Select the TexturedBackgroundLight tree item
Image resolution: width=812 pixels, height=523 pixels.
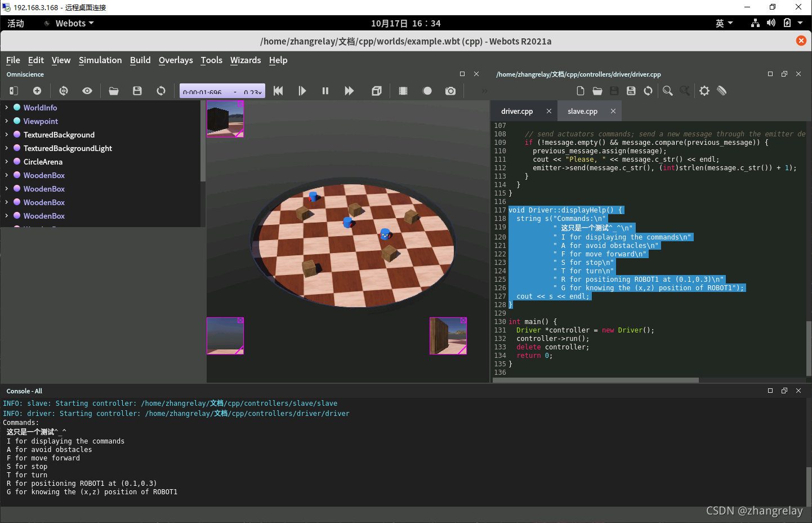pos(68,148)
